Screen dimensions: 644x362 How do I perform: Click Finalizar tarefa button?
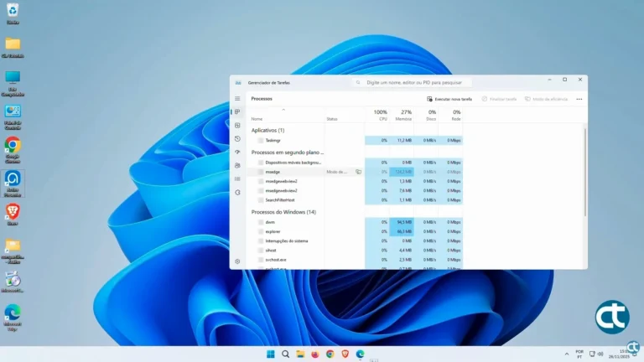point(499,99)
